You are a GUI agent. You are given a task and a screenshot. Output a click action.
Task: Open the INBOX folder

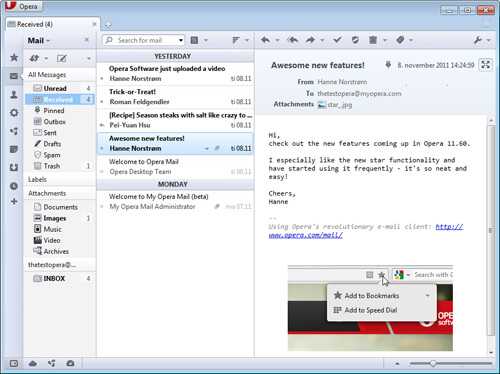(60, 278)
